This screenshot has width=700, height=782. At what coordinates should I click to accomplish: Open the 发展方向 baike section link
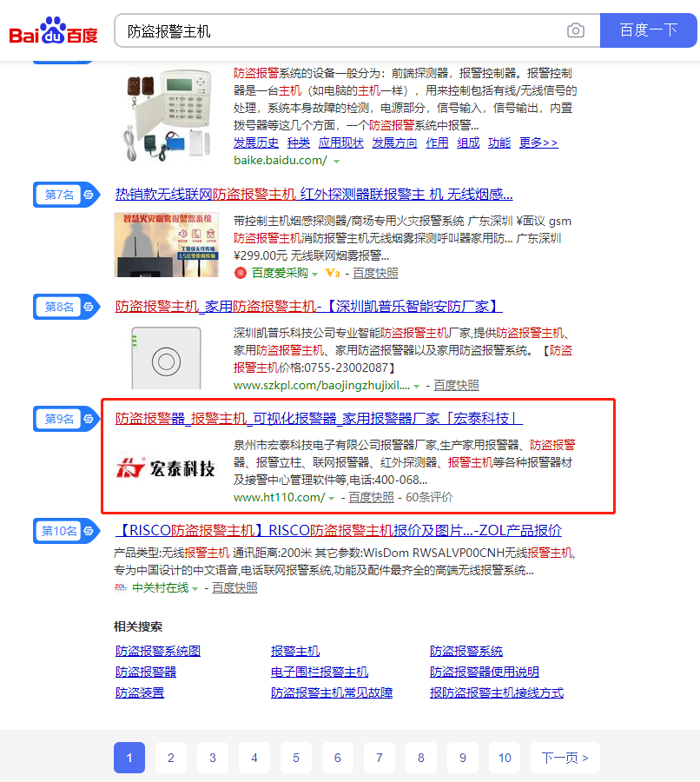pyautogui.click(x=395, y=142)
